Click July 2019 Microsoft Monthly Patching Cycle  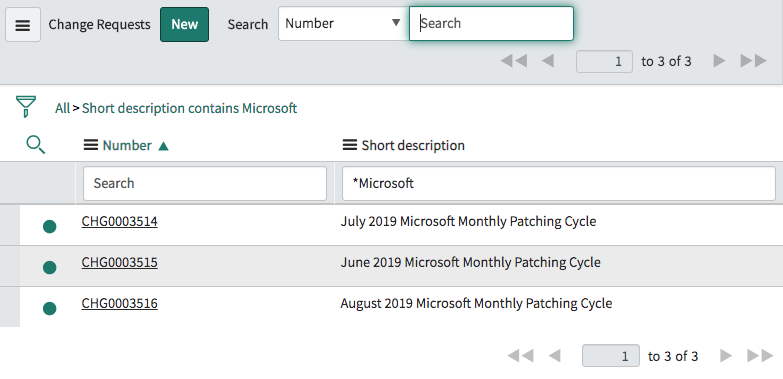point(468,221)
